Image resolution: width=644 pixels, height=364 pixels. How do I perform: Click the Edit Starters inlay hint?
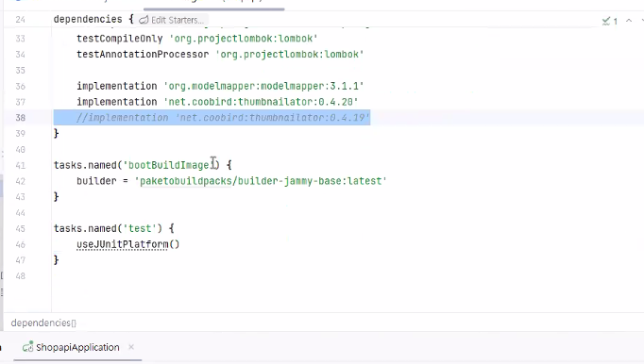(171, 20)
